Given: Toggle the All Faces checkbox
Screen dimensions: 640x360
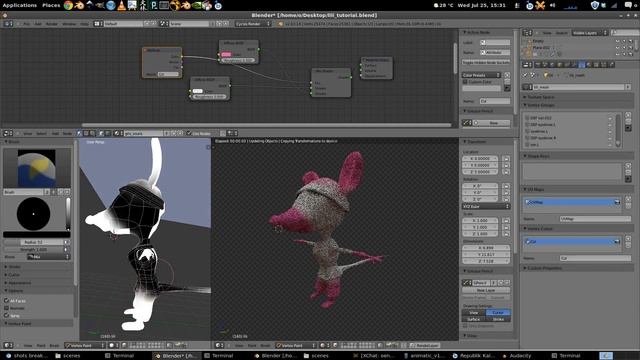Looking at the screenshot, I should click(x=6, y=300).
